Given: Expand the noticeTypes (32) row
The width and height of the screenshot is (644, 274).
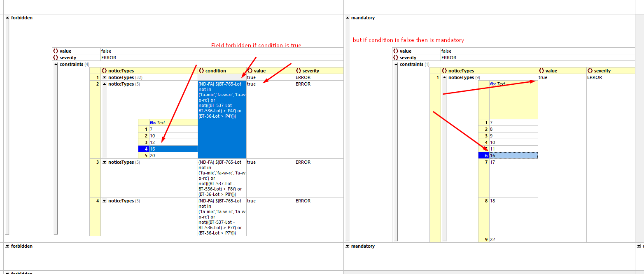Looking at the screenshot, I should [105, 77].
